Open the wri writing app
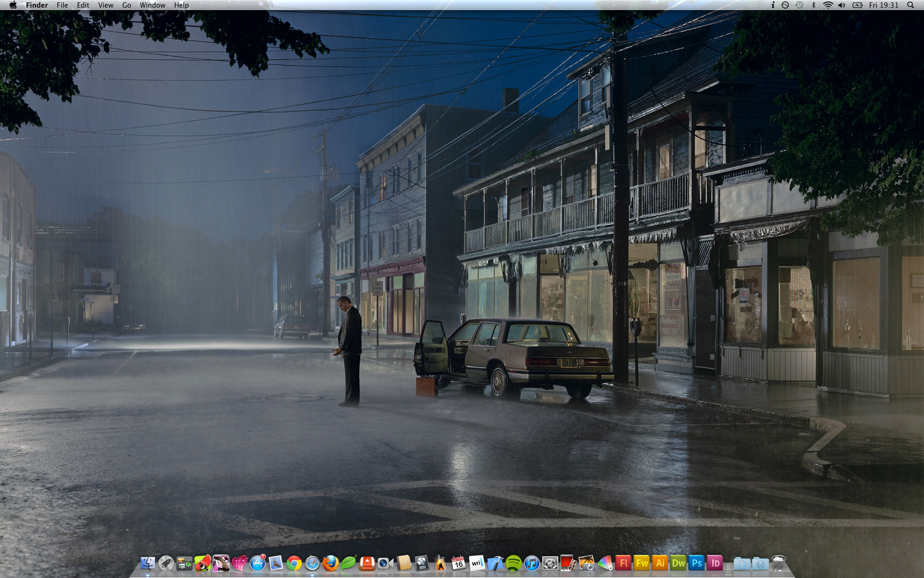Image resolution: width=924 pixels, height=578 pixels. [x=476, y=563]
